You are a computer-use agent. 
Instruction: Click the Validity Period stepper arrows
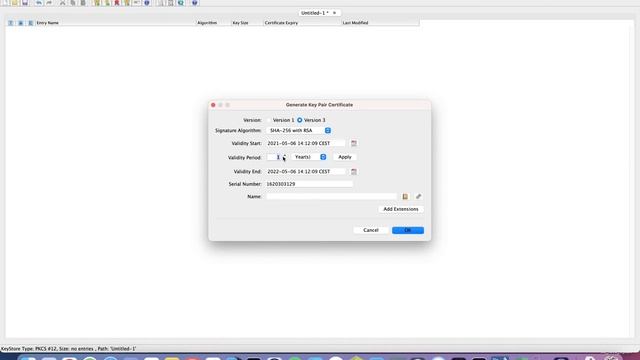point(284,157)
